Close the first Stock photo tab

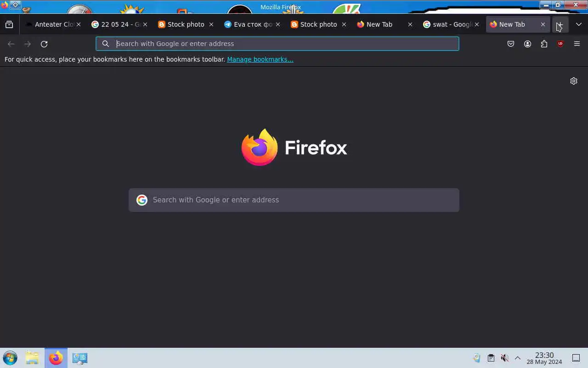[211, 24]
